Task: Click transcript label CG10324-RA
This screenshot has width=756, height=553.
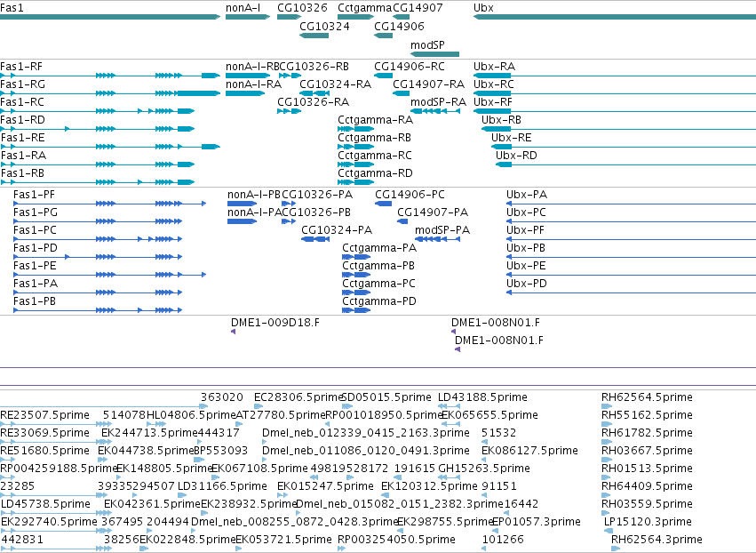Action: [336, 84]
